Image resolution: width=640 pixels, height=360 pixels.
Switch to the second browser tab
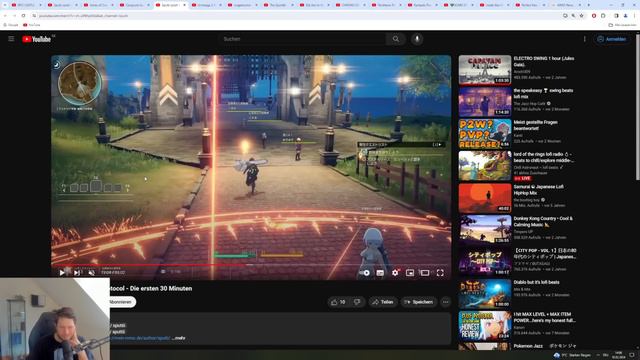point(63,5)
